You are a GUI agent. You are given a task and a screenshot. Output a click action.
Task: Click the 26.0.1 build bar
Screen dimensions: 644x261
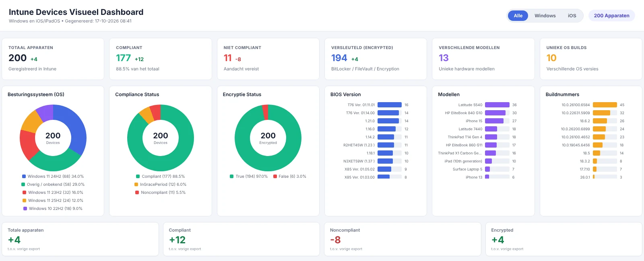[594, 177]
